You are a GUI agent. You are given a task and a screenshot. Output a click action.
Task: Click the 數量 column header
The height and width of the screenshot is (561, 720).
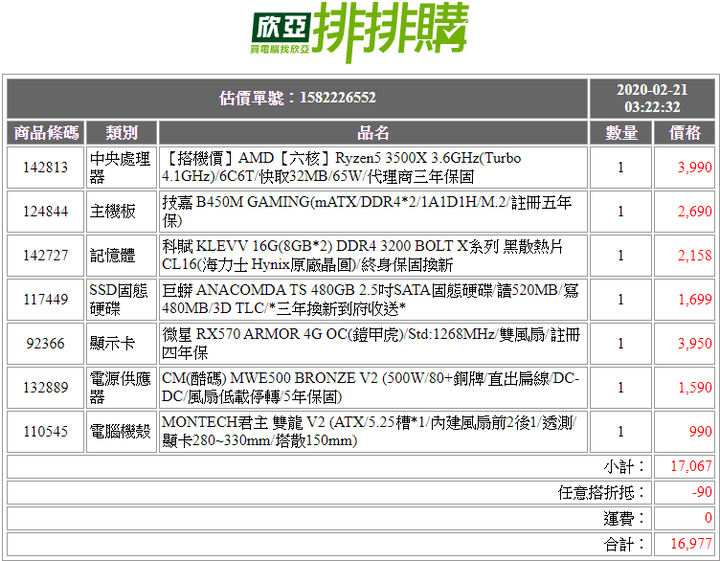coord(621,133)
